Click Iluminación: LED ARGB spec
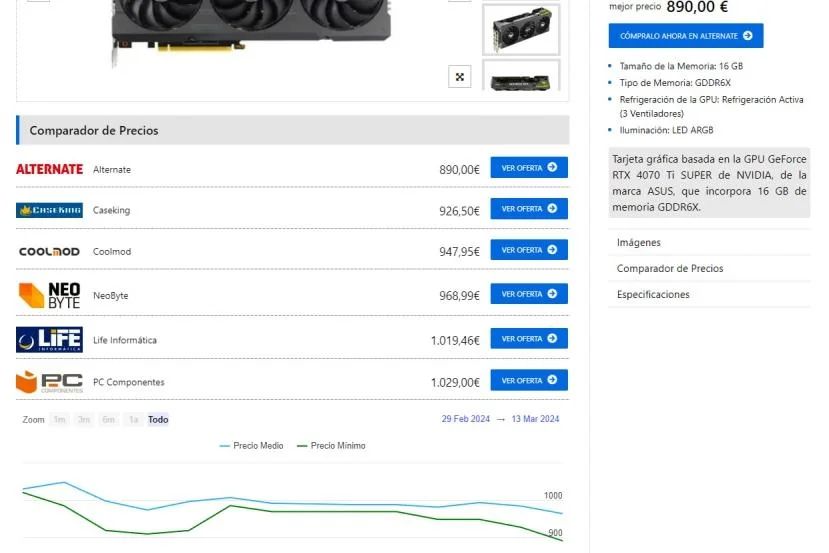This screenshot has height=553, width=829. click(666, 130)
